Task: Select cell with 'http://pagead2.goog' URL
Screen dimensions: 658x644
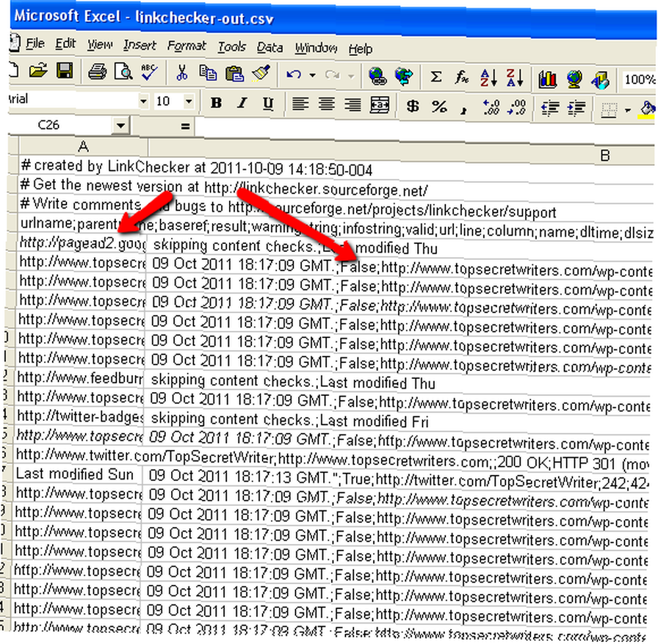Action: 83,243
